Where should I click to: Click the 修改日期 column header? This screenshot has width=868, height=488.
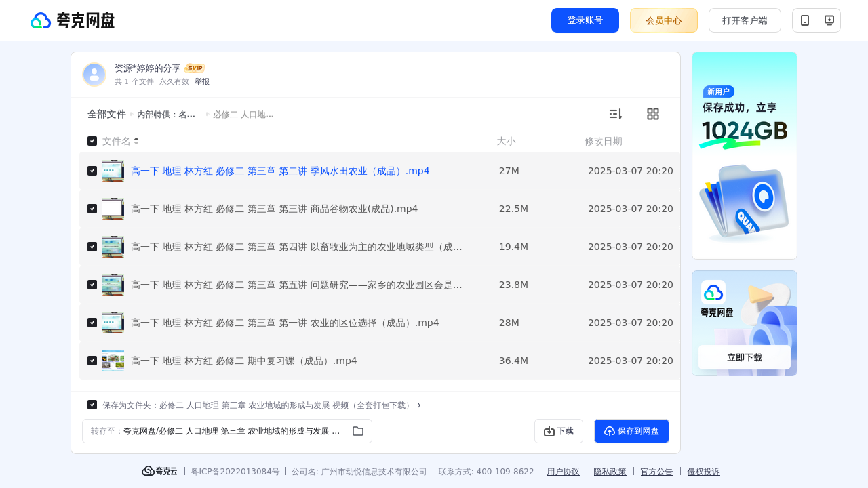click(604, 141)
